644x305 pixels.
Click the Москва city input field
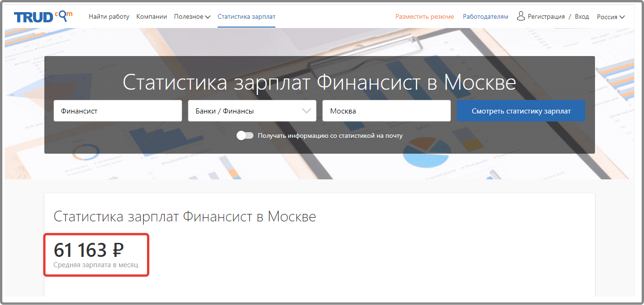tap(386, 111)
